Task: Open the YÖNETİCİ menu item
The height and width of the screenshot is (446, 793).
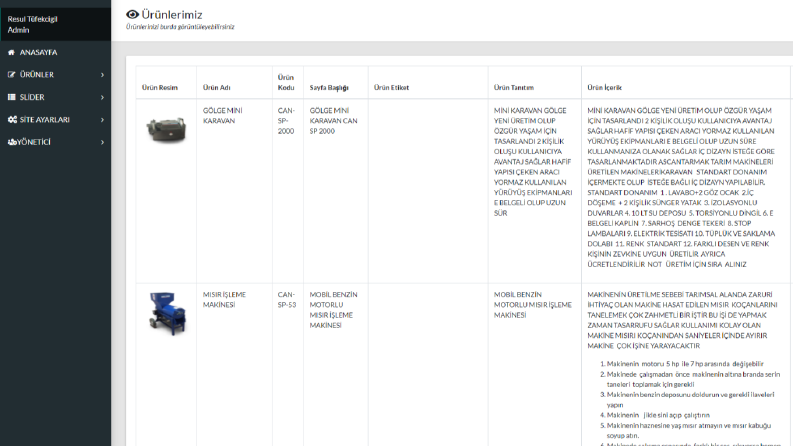Action: coord(56,142)
